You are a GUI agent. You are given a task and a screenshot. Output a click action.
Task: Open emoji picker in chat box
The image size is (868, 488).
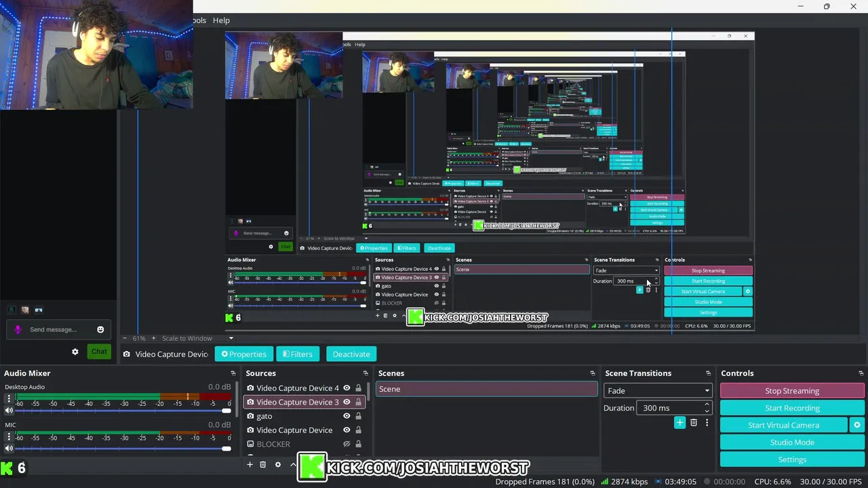100,329
